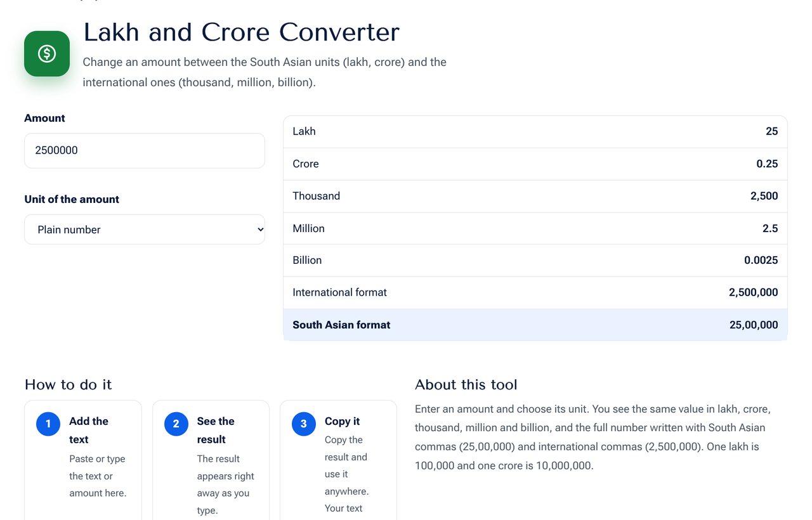Click the Million row label
The width and height of the screenshot is (812, 520).
[x=308, y=228]
